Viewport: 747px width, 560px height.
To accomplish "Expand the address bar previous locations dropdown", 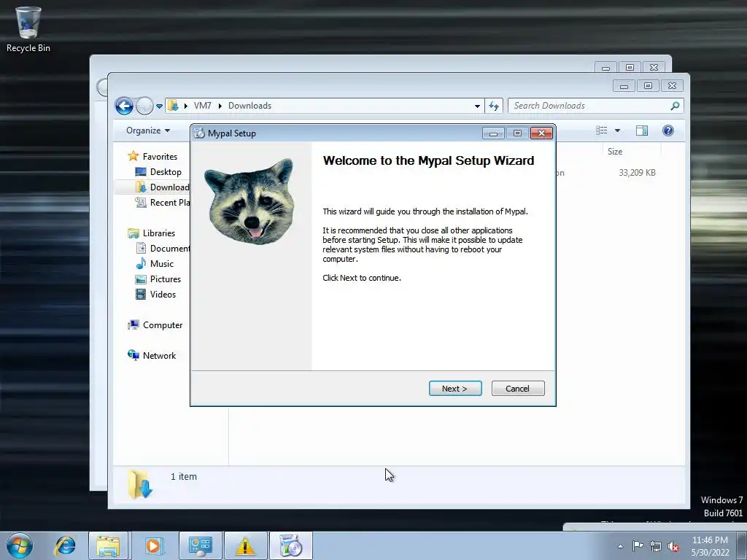I will pyautogui.click(x=477, y=106).
